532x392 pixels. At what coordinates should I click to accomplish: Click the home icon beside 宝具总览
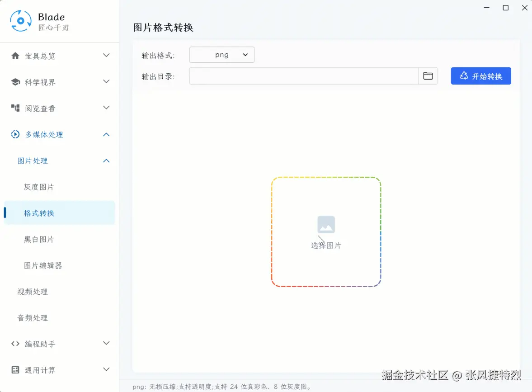(15, 56)
